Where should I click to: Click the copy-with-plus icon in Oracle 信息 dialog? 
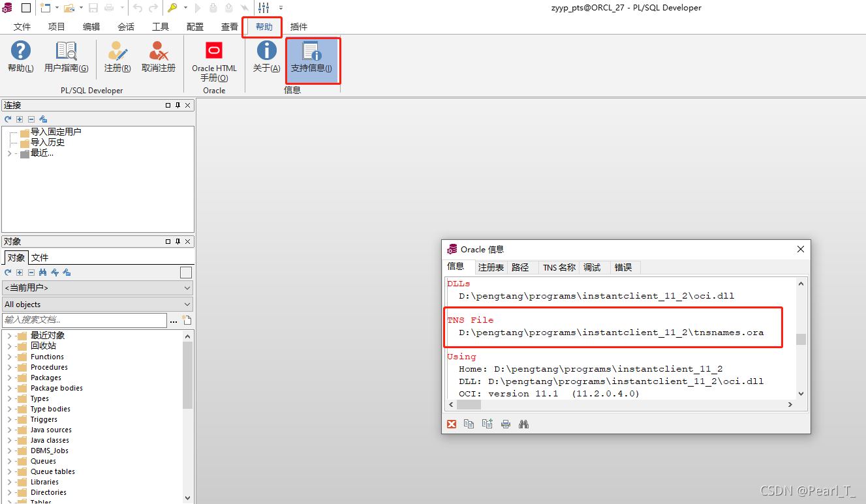click(x=487, y=424)
